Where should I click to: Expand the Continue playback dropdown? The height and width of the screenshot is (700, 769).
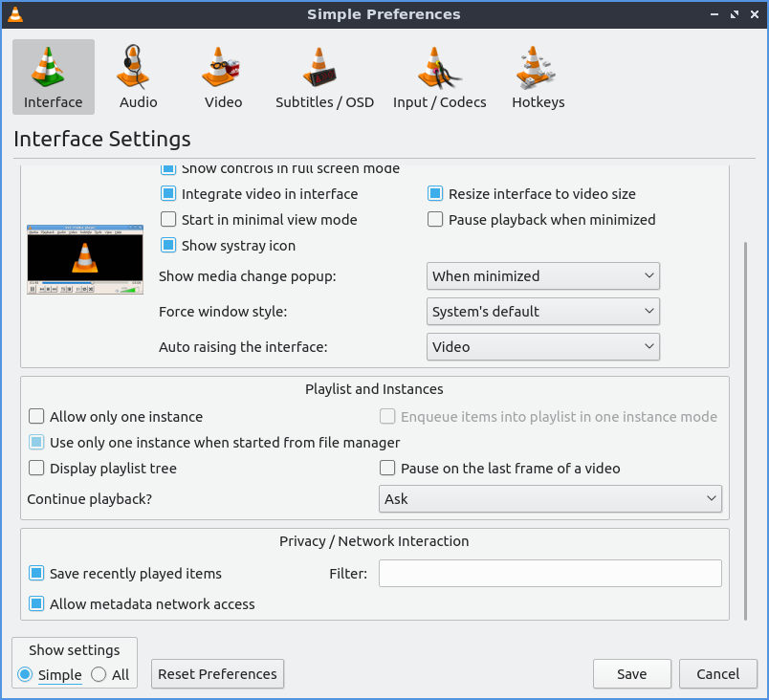[x=550, y=499]
